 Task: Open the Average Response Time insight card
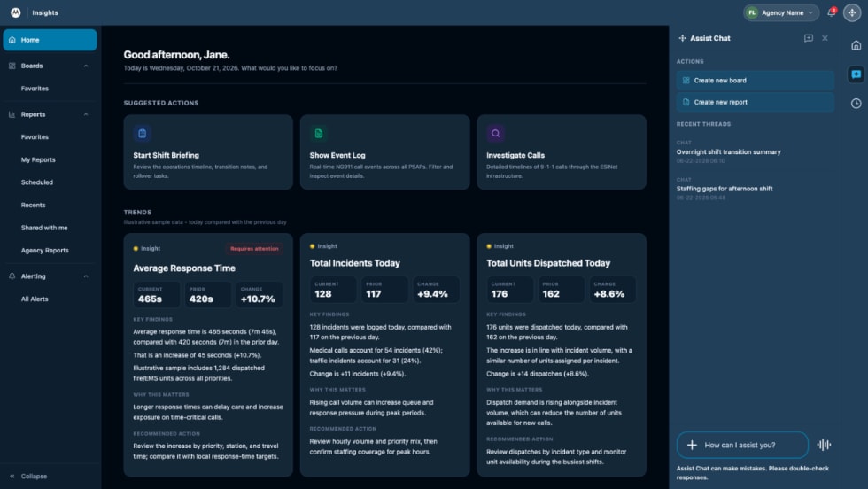(x=208, y=355)
